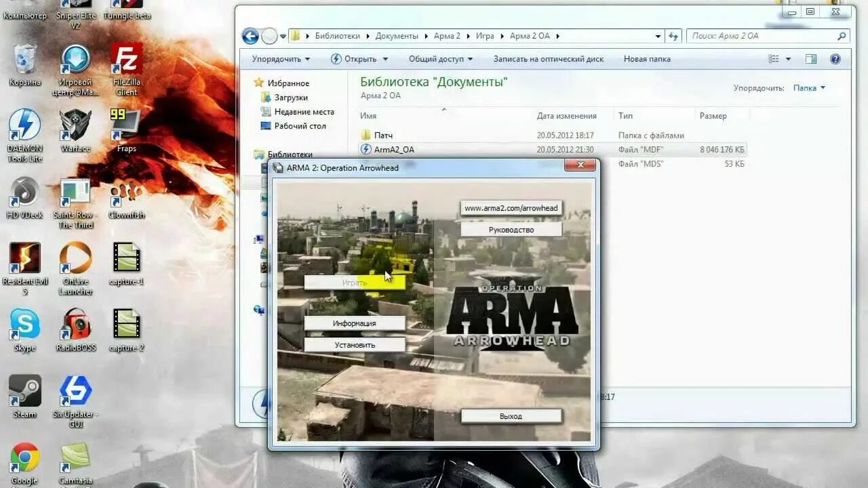This screenshot has height=488, width=868.
Task: Open the recent pages dropdown beside forward arrow
Action: point(283,36)
